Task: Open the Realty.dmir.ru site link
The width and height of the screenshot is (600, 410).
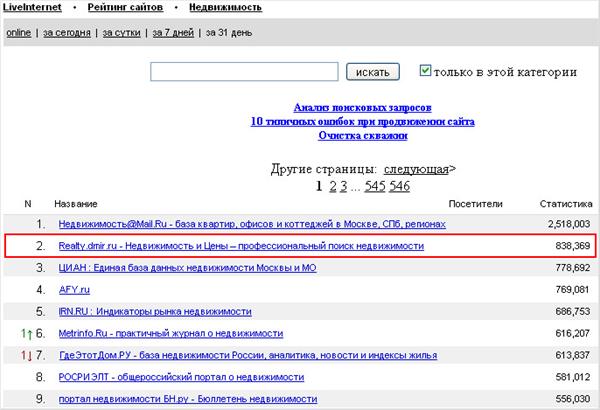Action: click(x=241, y=246)
